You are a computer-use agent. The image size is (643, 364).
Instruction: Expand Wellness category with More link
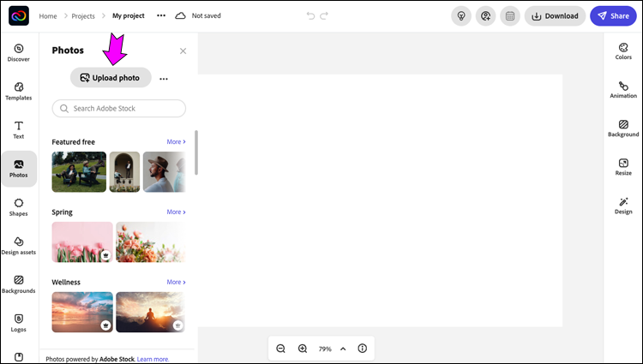(176, 282)
